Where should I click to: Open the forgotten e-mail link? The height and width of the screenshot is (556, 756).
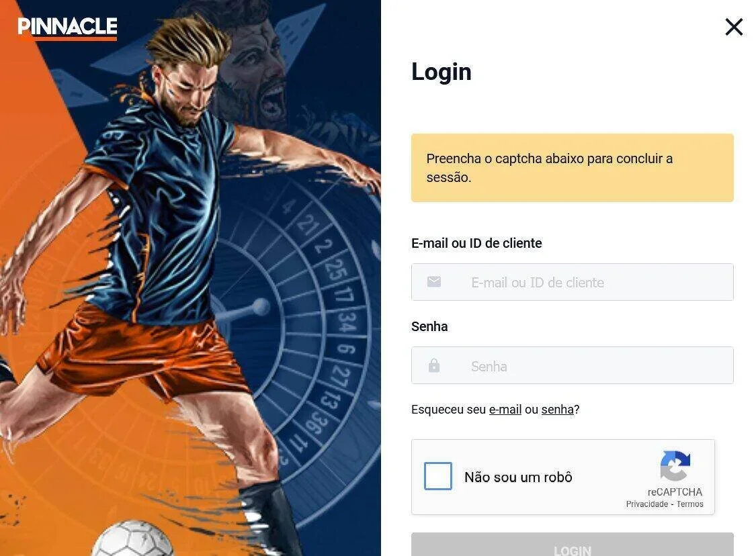505,410
